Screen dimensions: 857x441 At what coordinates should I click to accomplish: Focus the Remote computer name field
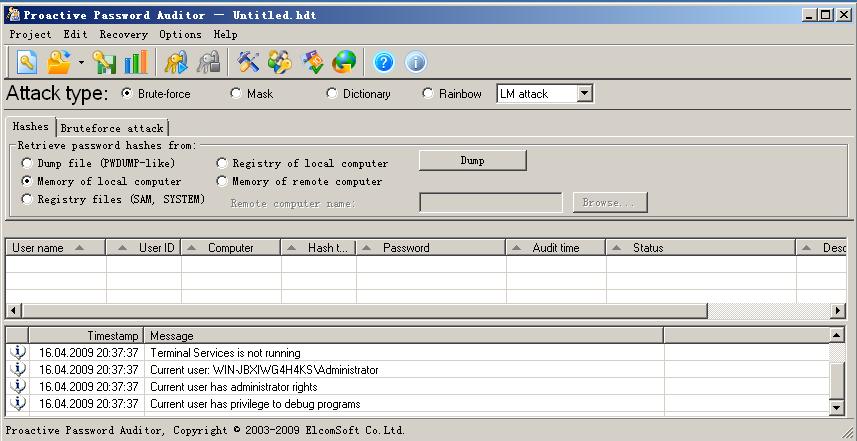point(490,202)
